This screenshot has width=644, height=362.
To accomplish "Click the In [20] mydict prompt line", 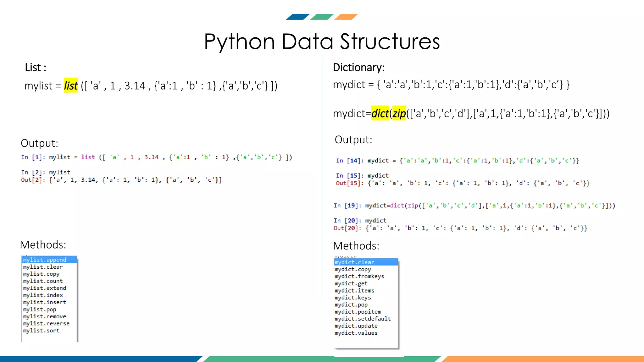I will 360,221.
